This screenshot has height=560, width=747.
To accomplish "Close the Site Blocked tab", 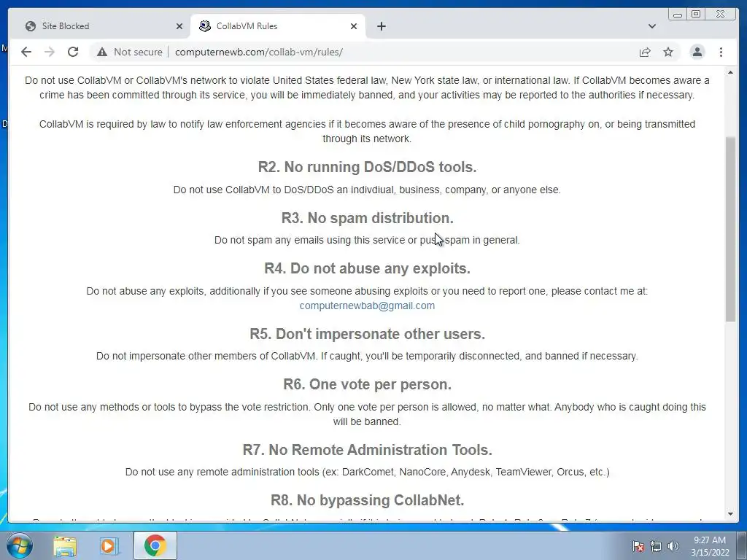I will tap(179, 26).
